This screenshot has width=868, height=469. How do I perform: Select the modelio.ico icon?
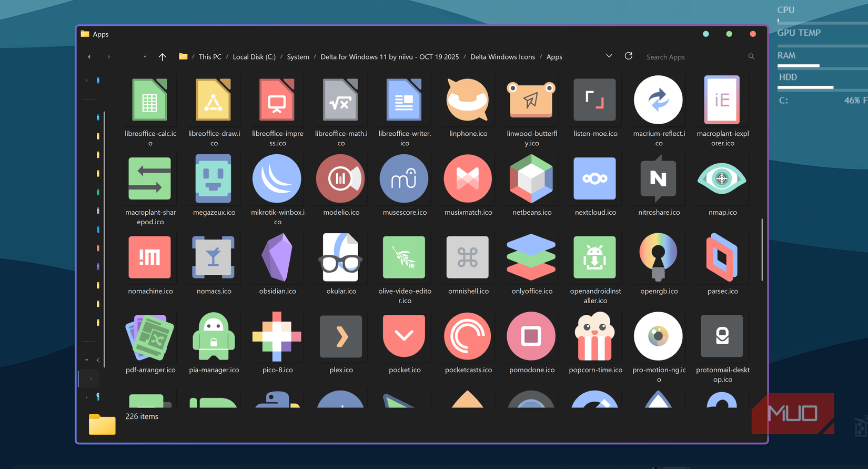(x=341, y=179)
